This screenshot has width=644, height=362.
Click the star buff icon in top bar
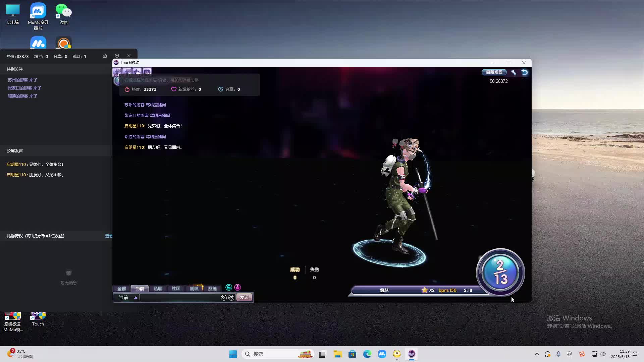click(137, 71)
